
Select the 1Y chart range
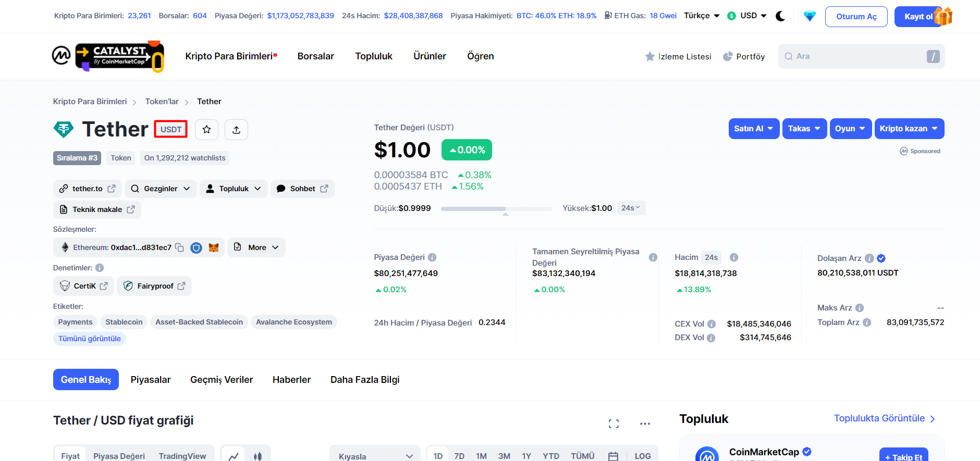[x=526, y=456]
